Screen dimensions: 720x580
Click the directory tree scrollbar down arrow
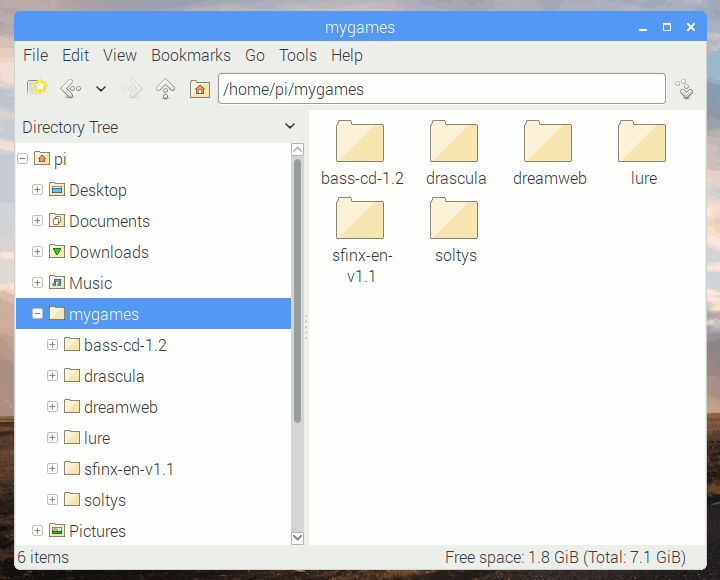pyautogui.click(x=297, y=537)
